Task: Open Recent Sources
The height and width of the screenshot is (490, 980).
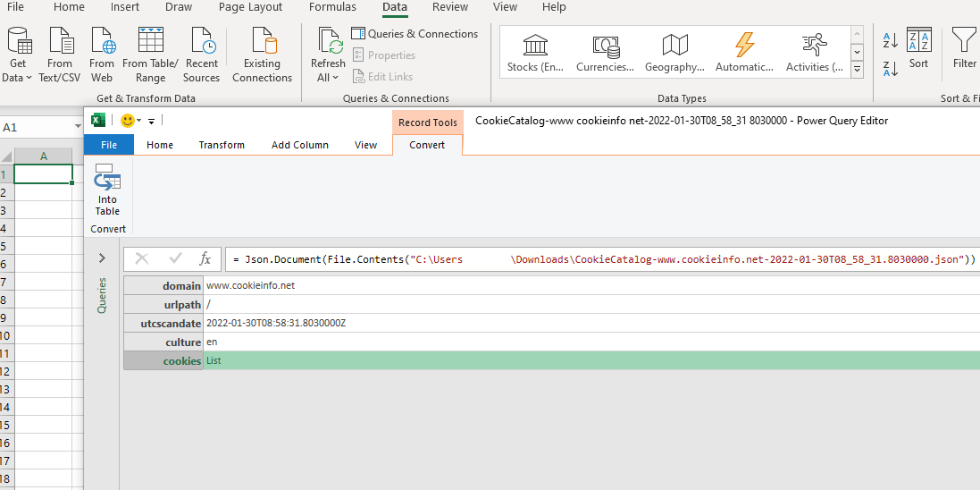Action: click(x=201, y=55)
